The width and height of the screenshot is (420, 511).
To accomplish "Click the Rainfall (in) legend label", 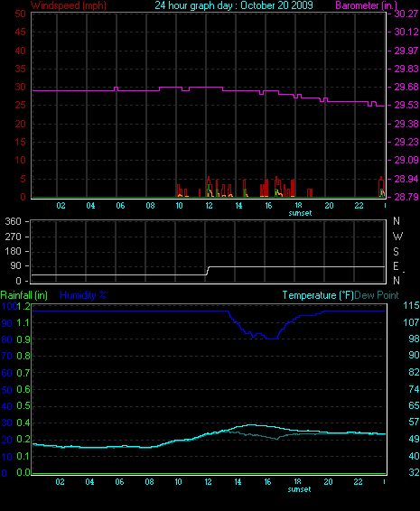I will pos(24,295).
